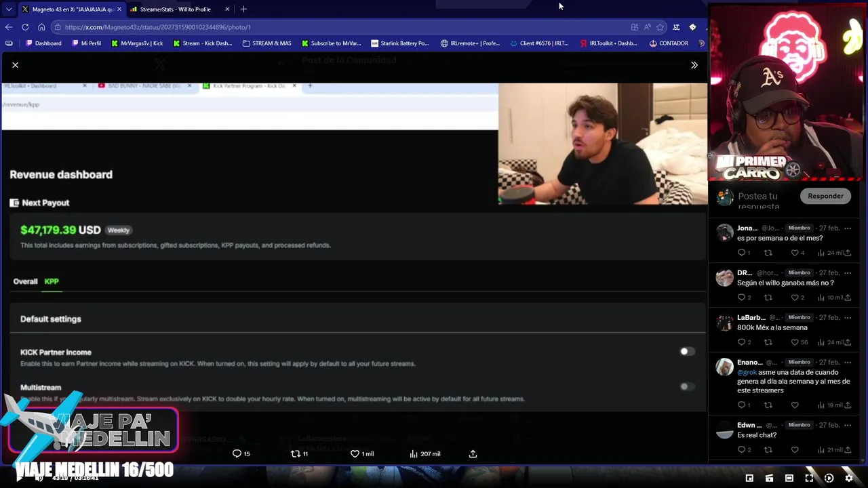The height and width of the screenshot is (488, 868).
Task: Open LaBarb's profile avatar in replies
Action: pos(724,323)
